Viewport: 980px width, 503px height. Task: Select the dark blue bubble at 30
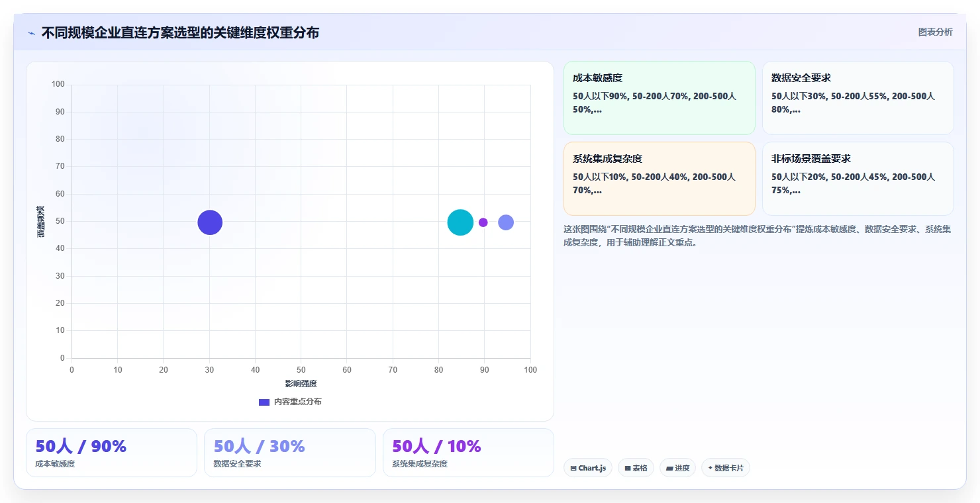coord(210,222)
